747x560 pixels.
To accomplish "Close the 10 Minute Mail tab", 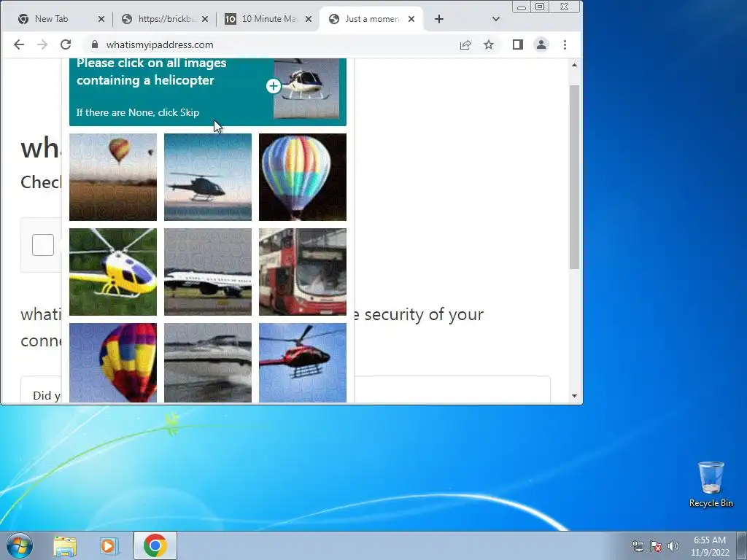I will tap(309, 19).
